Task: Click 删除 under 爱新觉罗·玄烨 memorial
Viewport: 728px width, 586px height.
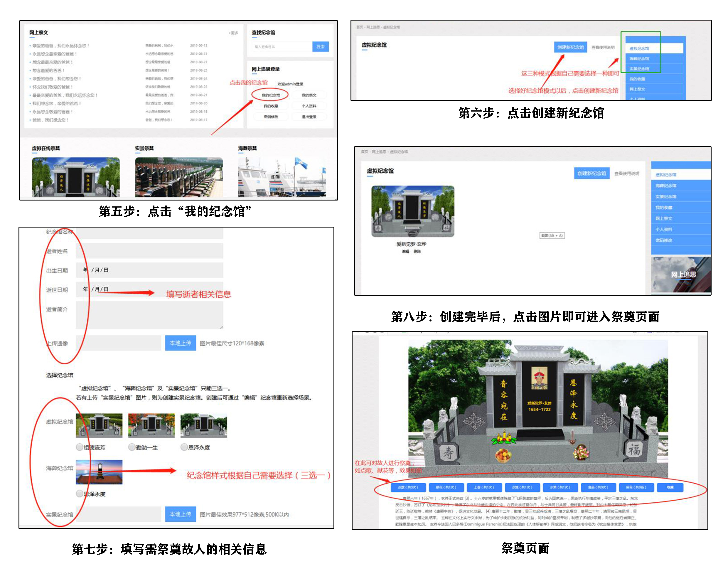Action: click(x=417, y=252)
